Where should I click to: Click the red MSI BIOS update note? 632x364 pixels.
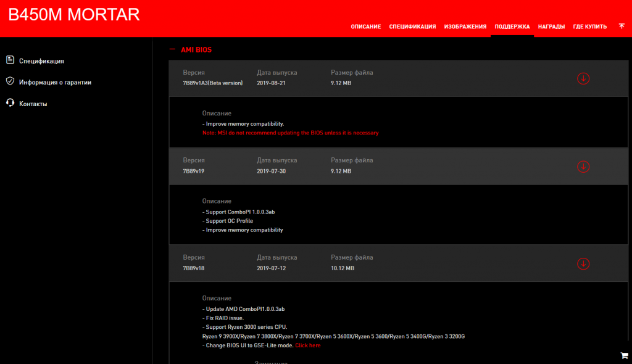point(291,133)
